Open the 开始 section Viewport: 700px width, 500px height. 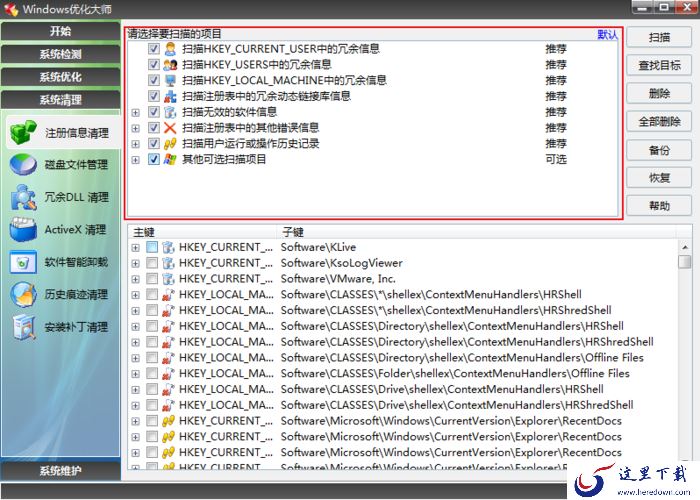tap(60, 31)
